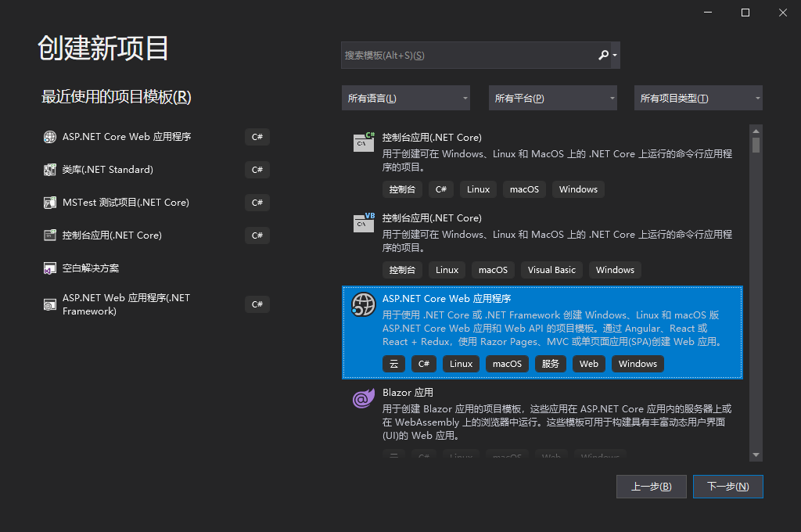Click the recent 控制台应用 icon
This screenshot has width=801, height=532.
pos(49,235)
